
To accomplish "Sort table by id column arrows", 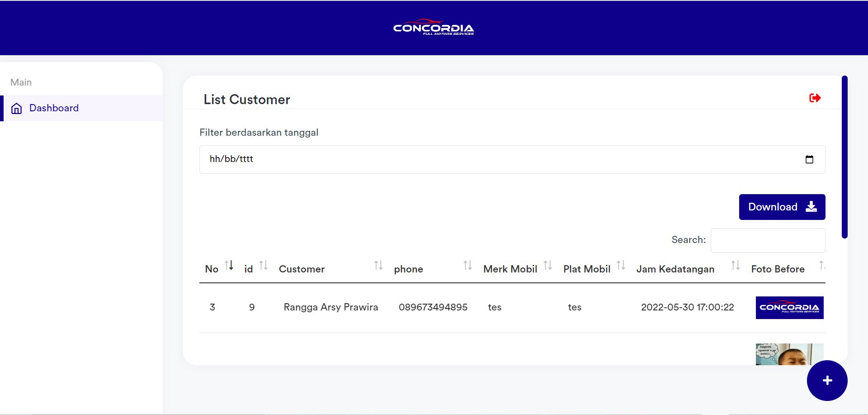I will pyautogui.click(x=264, y=266).
